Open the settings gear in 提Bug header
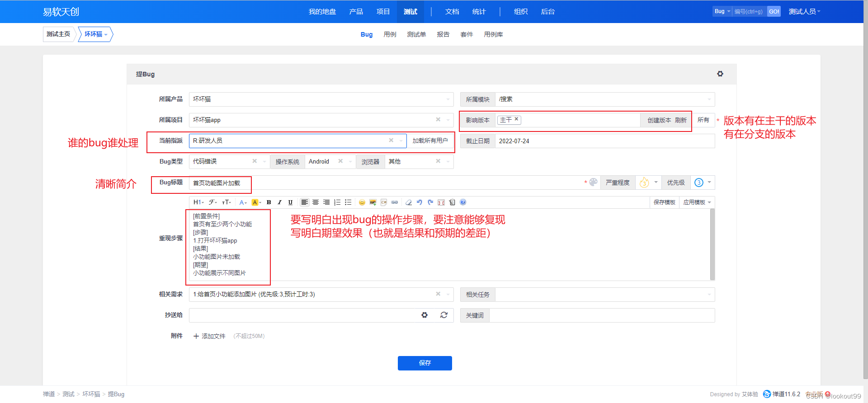Screen dimensions: 868x403 coord(720,74)
